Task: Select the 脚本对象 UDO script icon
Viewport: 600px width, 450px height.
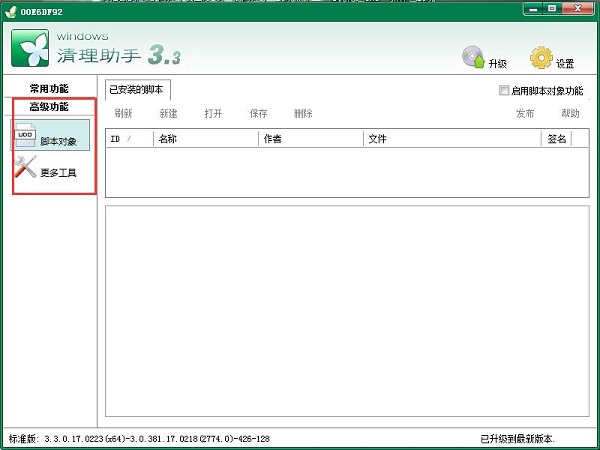Action: [25, 135]
